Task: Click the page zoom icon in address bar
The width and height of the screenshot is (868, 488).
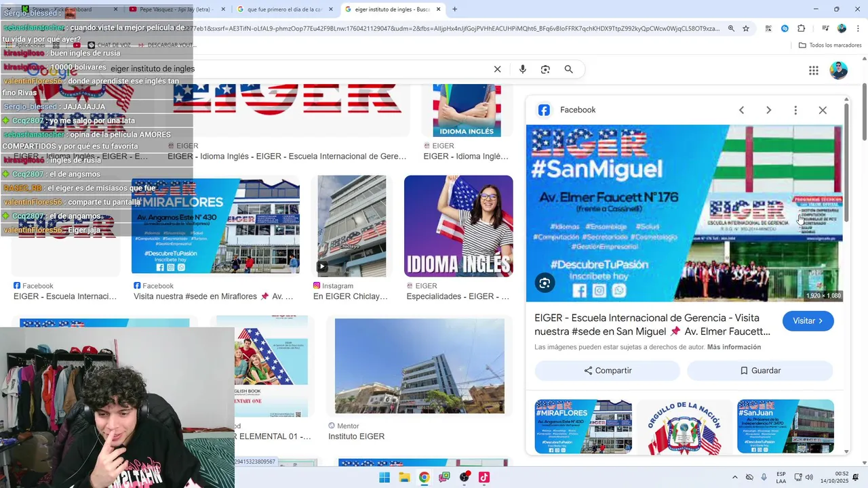Action: [731, 28]
